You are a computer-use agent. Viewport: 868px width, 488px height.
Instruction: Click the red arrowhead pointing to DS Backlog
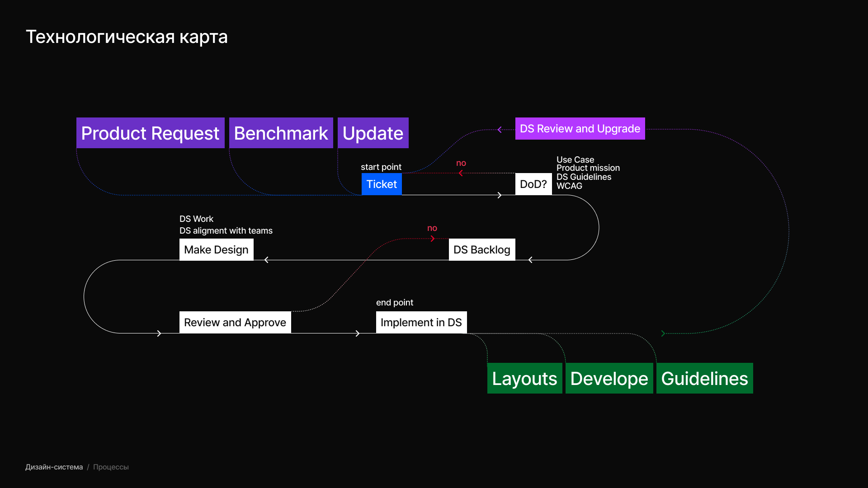pos(433,239)
